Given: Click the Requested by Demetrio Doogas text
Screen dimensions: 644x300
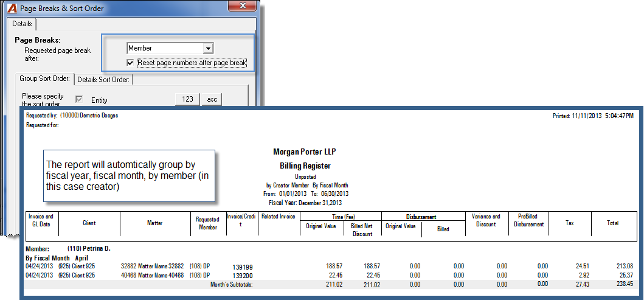Looking at the screenshot, I should [72, 116].
